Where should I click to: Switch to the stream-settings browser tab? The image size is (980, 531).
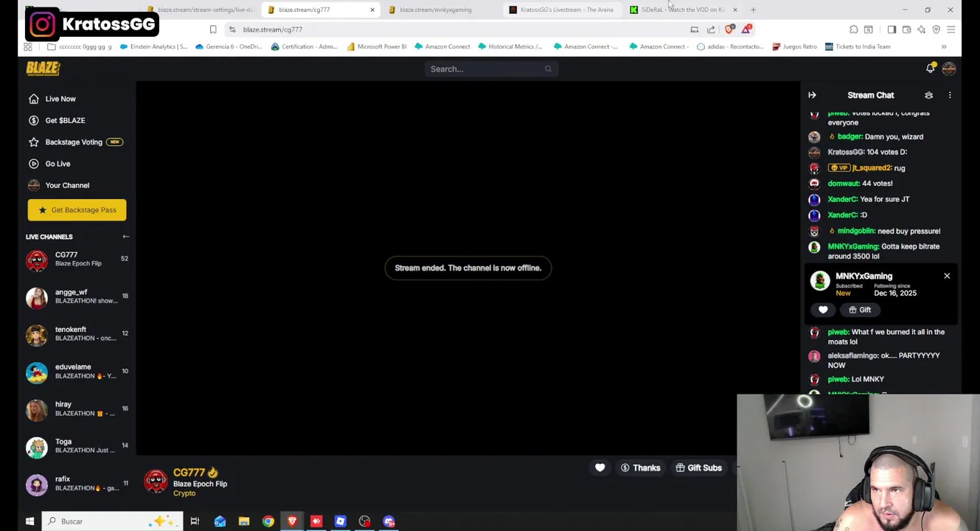[199, 10]
